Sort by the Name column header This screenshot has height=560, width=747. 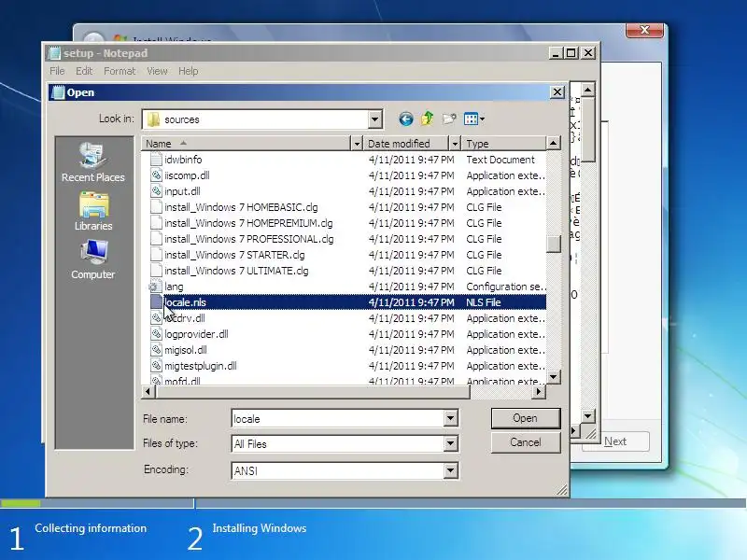pos(246,144)
